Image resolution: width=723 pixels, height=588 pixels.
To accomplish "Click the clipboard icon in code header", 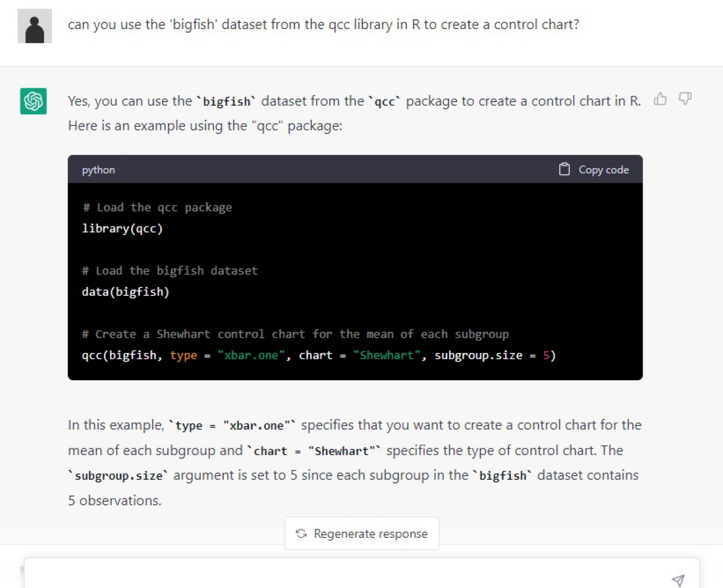I will tap(564, 170).
